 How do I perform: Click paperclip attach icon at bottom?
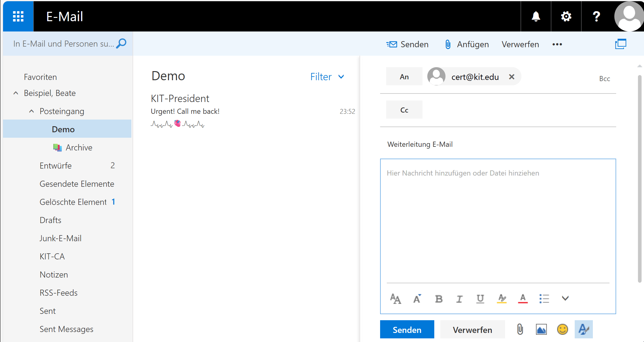(x=520, y=329)
